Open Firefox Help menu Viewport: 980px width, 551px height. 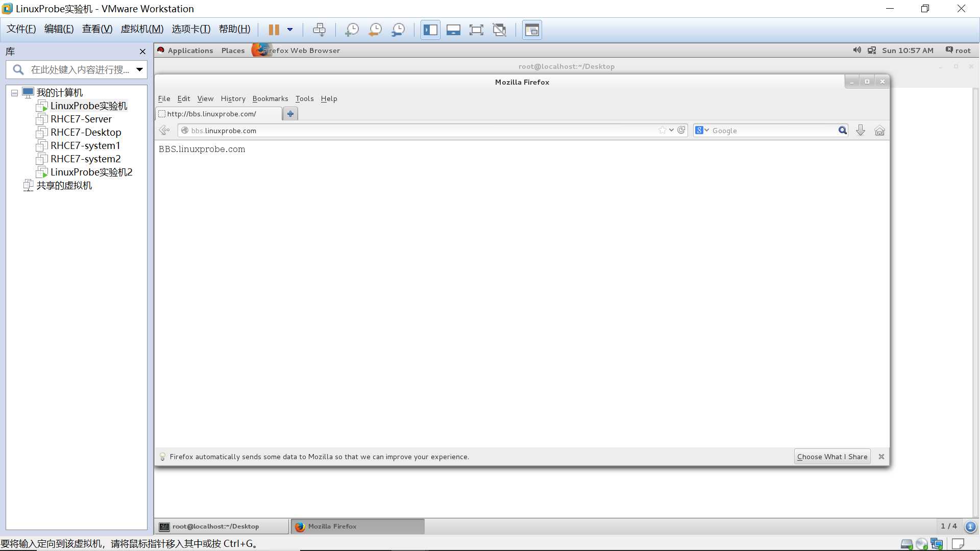click(329, 98)
